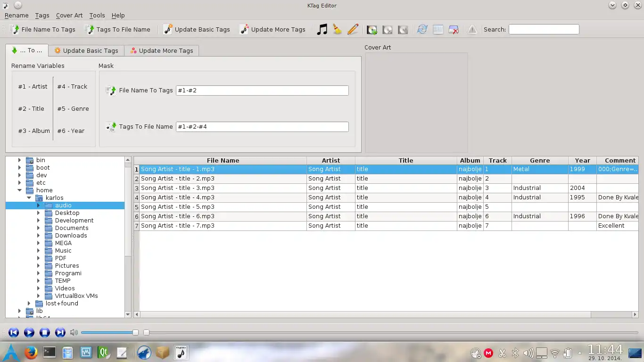
Task: Click the Bluetooth tray icon
Action: tap(515, 353)
